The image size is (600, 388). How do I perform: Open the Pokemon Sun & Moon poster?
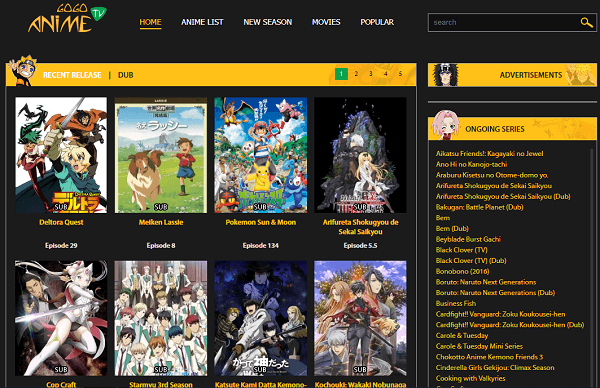click(x=261, y=155)
